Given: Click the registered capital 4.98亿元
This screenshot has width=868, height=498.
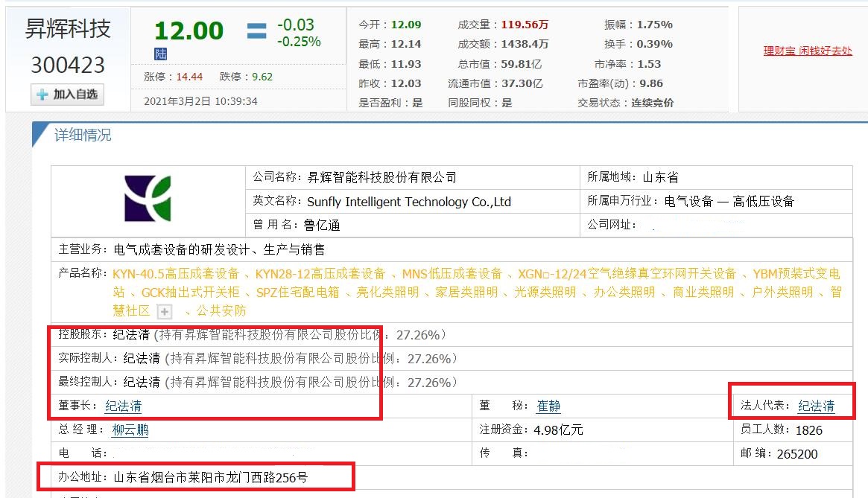Looking at the screenshot, I should coord(558,430).
